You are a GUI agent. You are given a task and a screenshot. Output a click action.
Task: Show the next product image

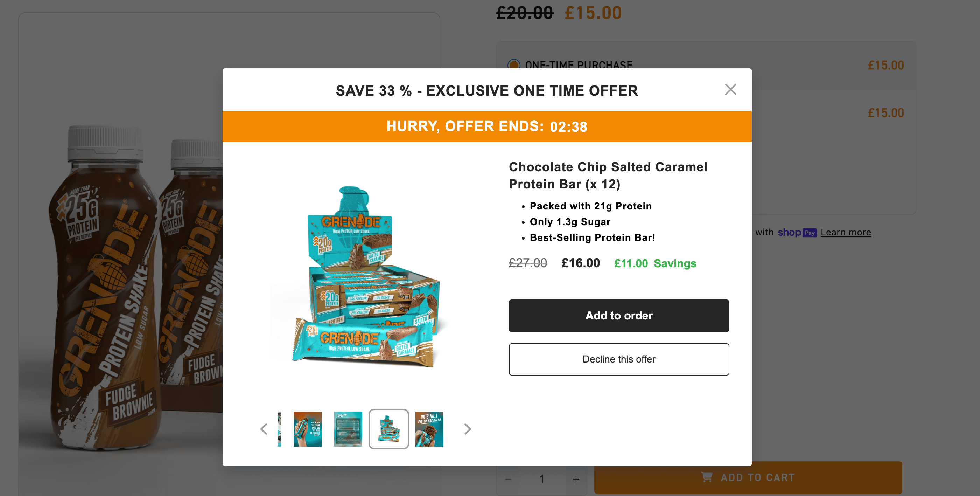click(x=467, y=429)
